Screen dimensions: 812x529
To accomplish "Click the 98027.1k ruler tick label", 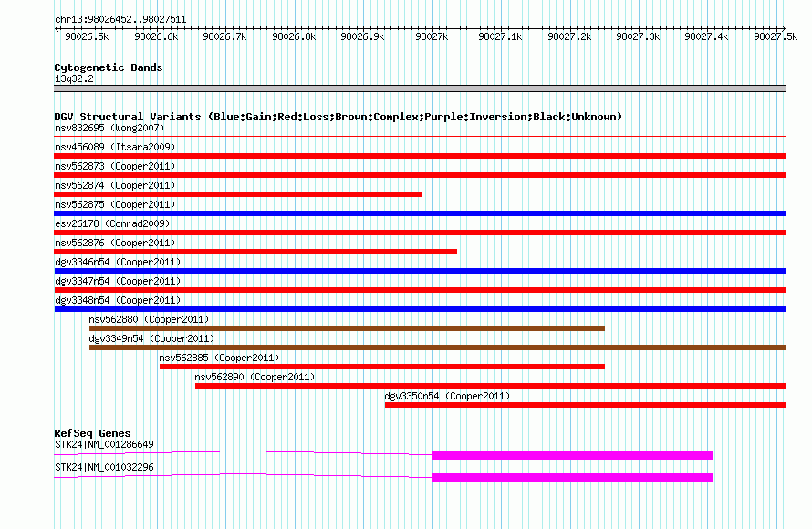I will coord(500,36).
